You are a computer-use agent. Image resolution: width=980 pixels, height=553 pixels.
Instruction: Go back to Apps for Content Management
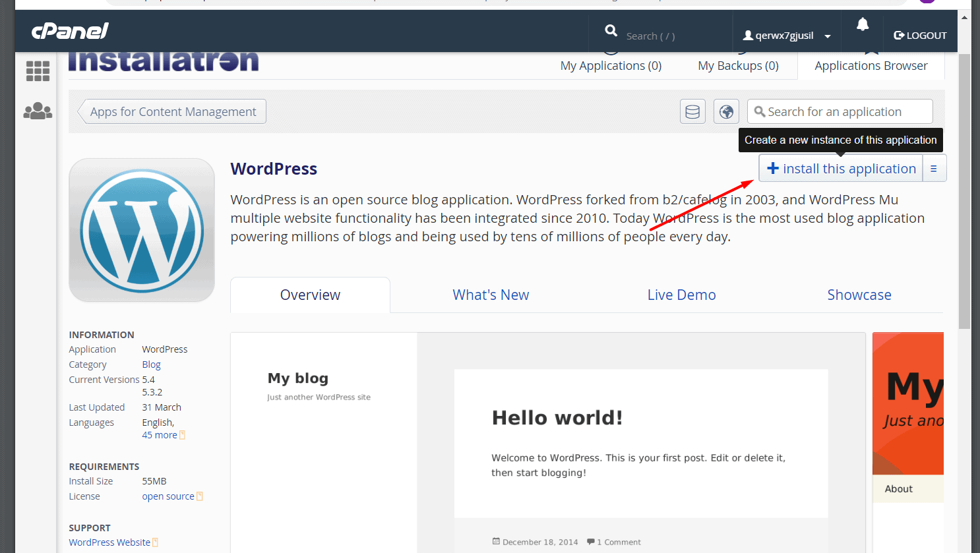[173, 111]
